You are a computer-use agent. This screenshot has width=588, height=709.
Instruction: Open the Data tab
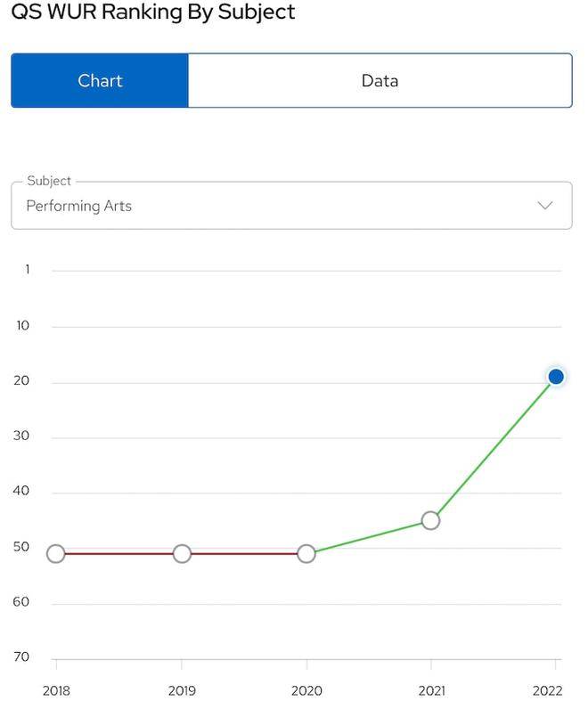[x=380, y=80]
